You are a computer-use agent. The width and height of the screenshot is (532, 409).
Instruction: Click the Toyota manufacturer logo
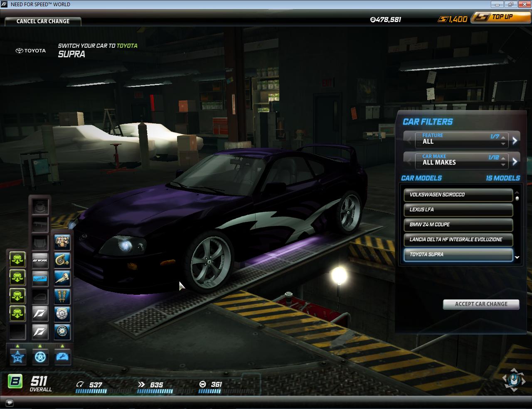coord(31,51)
